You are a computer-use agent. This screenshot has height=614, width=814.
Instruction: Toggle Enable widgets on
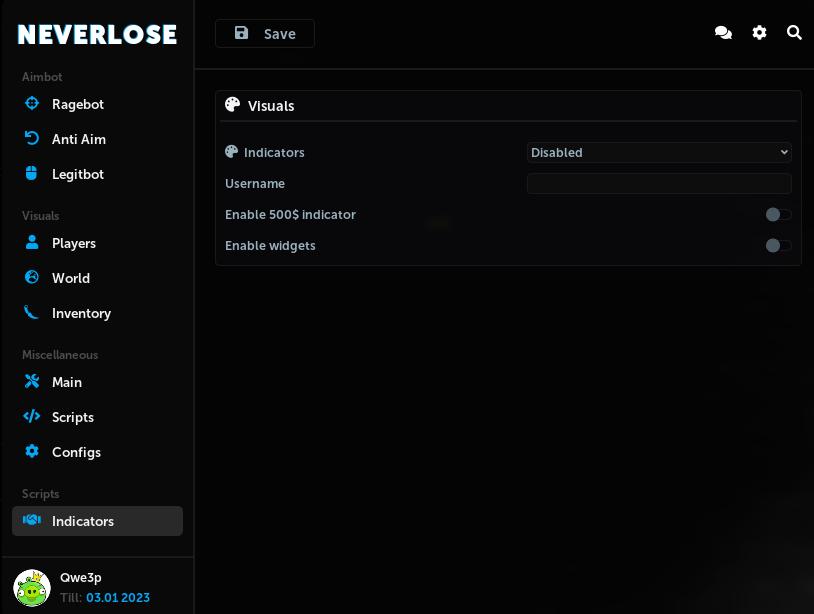pos(778,246)
